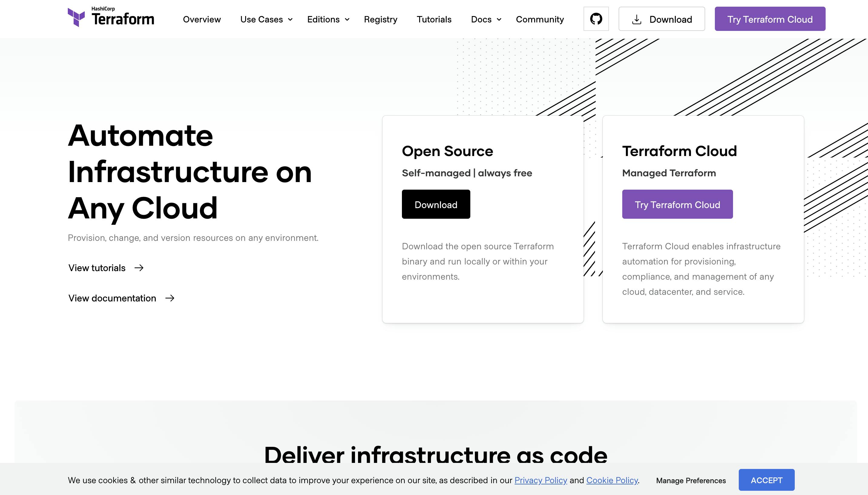Open Manage Preferences for cookies
The height and width of the screenshot is (495, 868).
click(x=691, y=480)
